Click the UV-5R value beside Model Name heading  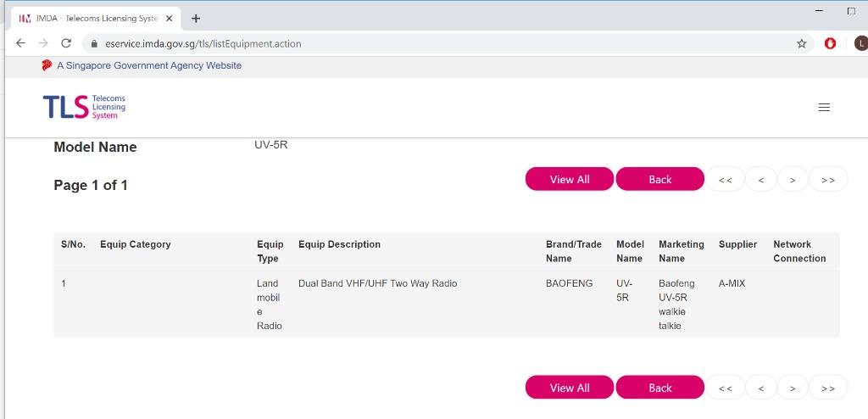(x=270, y=146)
